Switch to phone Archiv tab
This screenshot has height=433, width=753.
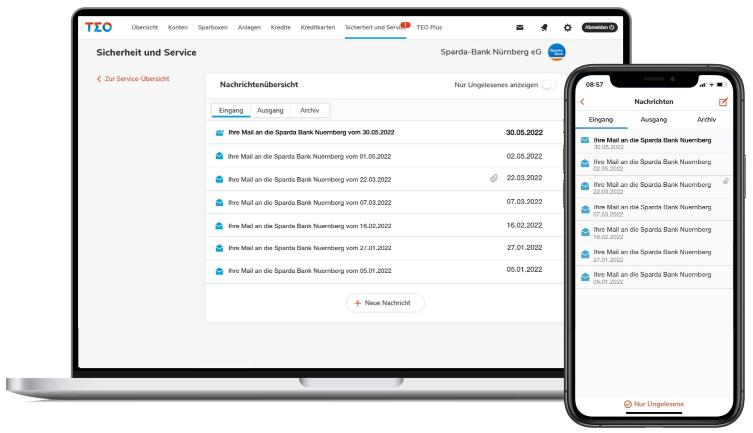[706, 120]
